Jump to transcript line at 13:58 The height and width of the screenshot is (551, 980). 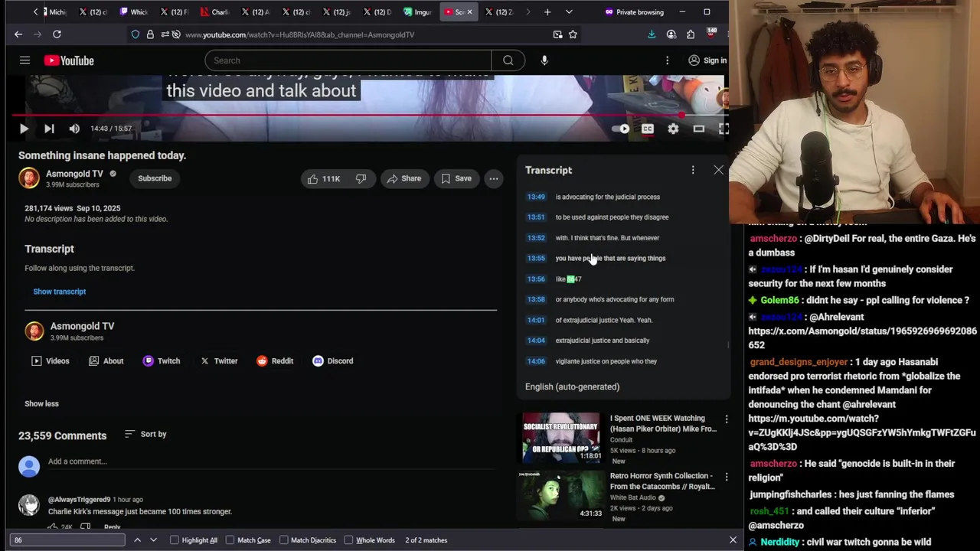tap(624, 299)
